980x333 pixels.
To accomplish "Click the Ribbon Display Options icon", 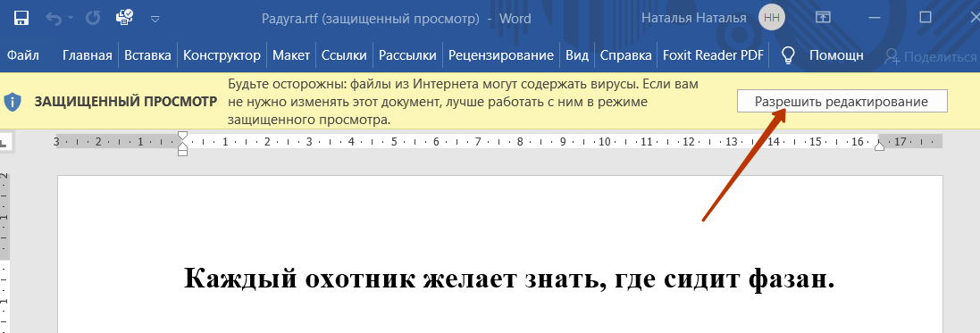I will [x=823, y=18].
